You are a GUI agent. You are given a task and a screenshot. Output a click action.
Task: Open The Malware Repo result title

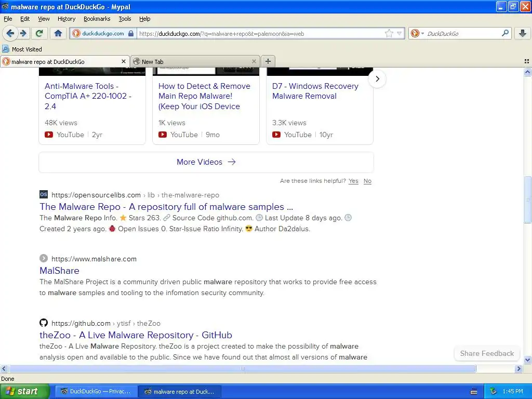166,207
